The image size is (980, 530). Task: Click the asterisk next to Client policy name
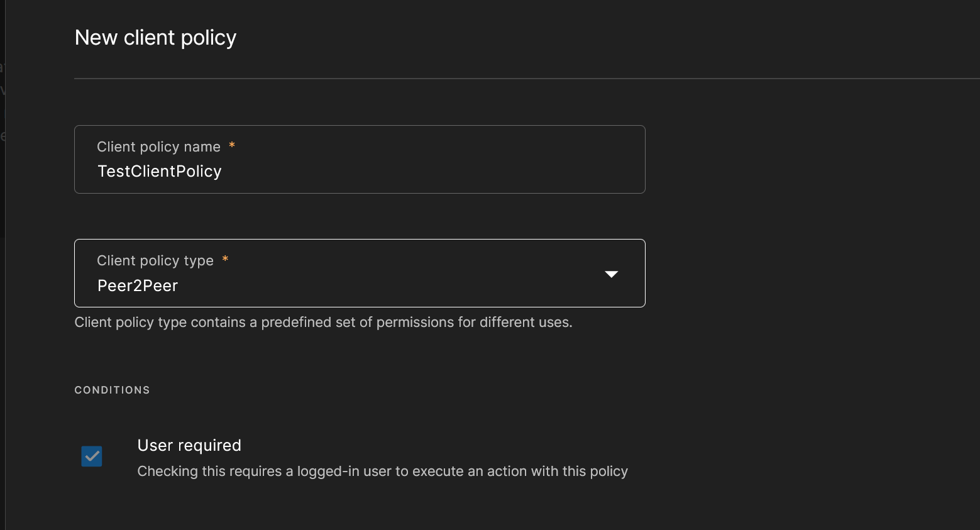tap(232, 146)
